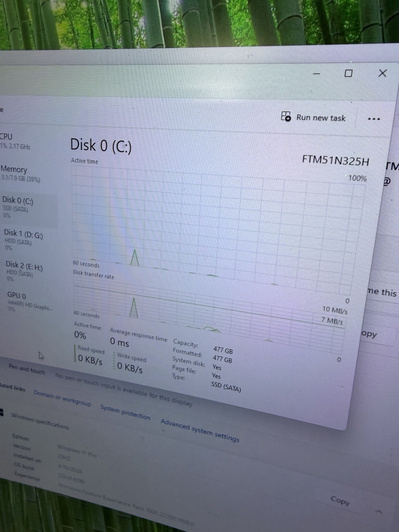Click the Run new task button label

point(321,118)
